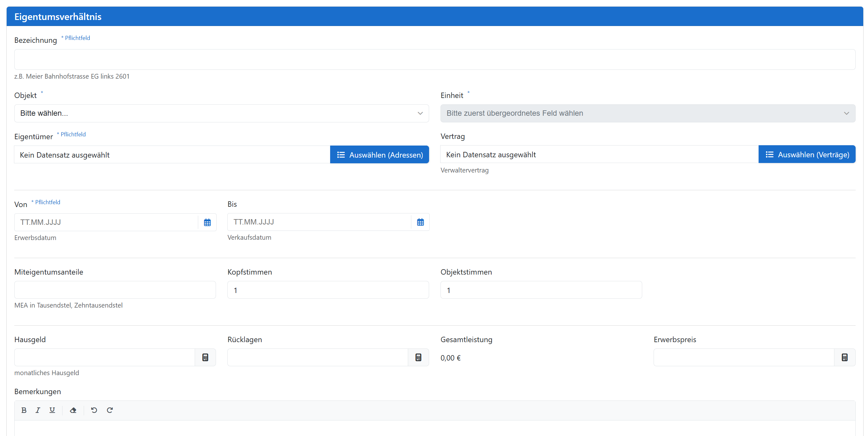The height and width of the screenshot is (436, 868).
Task: Select the clear formatting eraser icon
Action: (73, 410)
